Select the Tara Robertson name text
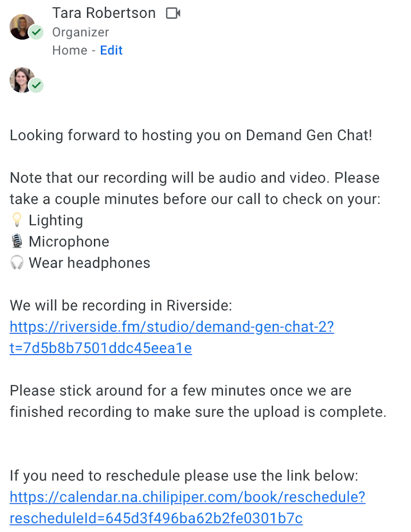Screen dimensions: 411x532 click(x=104, y=13)
